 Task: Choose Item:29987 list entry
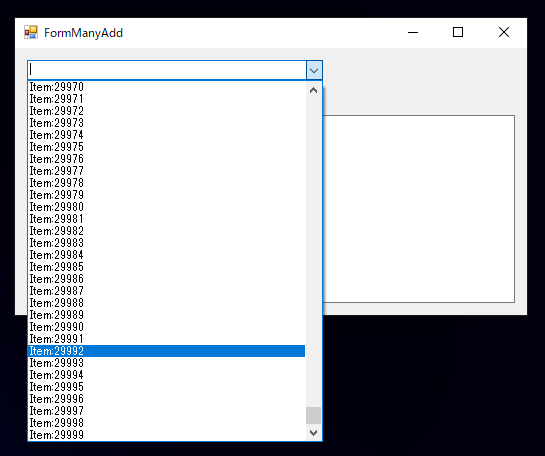pos(166,291)
